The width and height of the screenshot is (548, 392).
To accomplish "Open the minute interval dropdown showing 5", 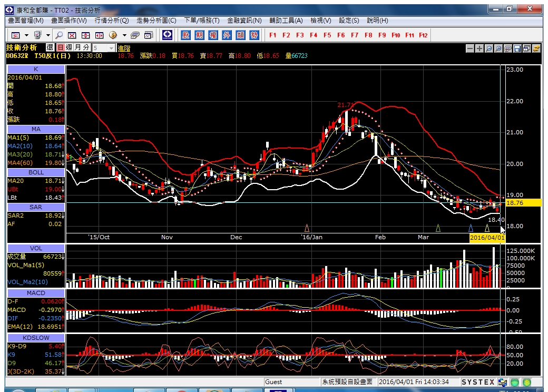I will [103, 48].
